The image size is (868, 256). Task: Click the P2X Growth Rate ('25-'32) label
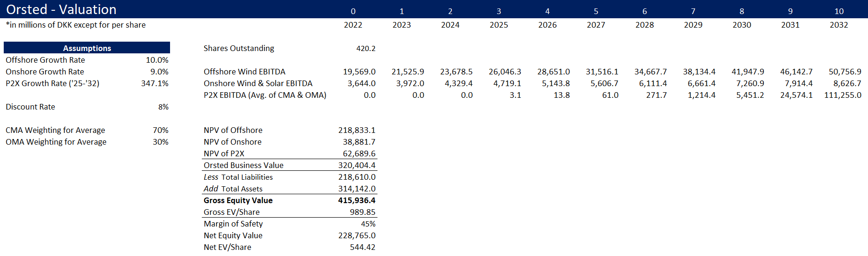tap(52, 83)
